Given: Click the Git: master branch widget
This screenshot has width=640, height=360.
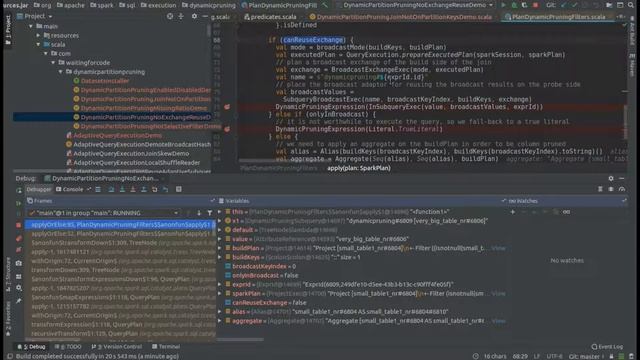Looking at the screenshot, I should (x=586, y=356).
